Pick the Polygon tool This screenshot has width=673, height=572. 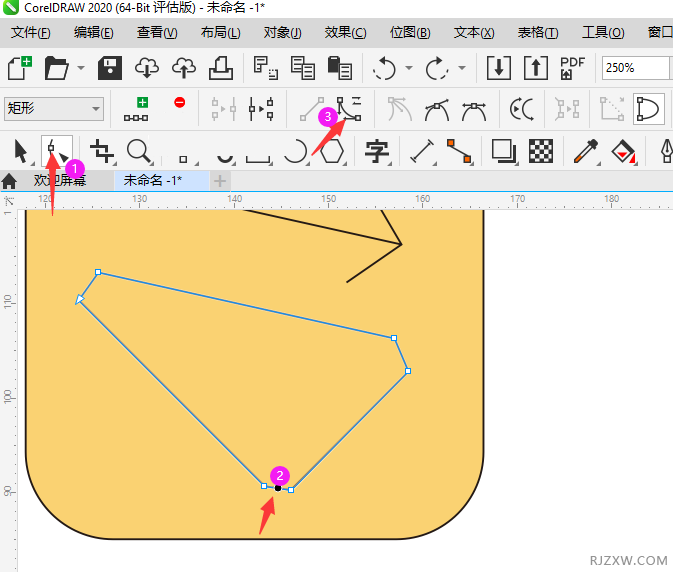coord(331,151)
